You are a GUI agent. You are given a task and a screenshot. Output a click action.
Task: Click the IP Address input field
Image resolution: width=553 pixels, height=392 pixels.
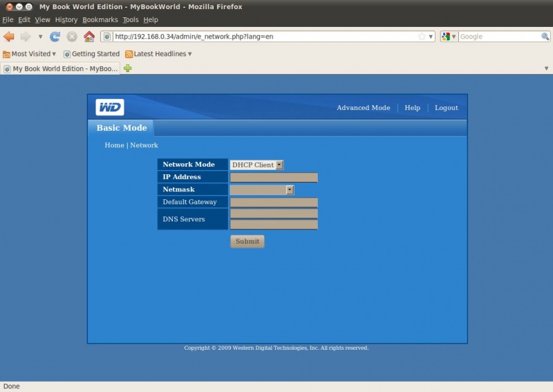(x=274, y=177)
